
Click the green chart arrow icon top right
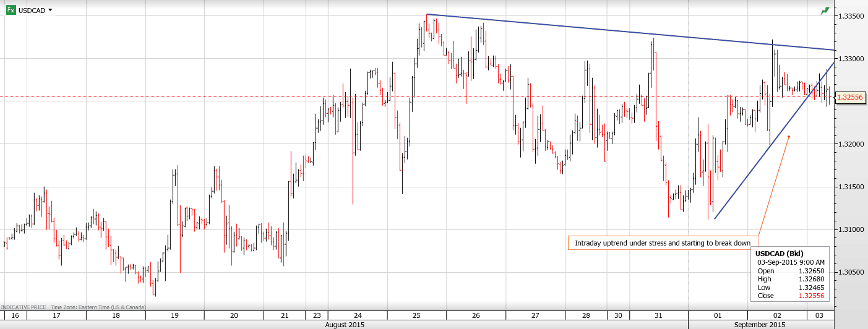825,11
